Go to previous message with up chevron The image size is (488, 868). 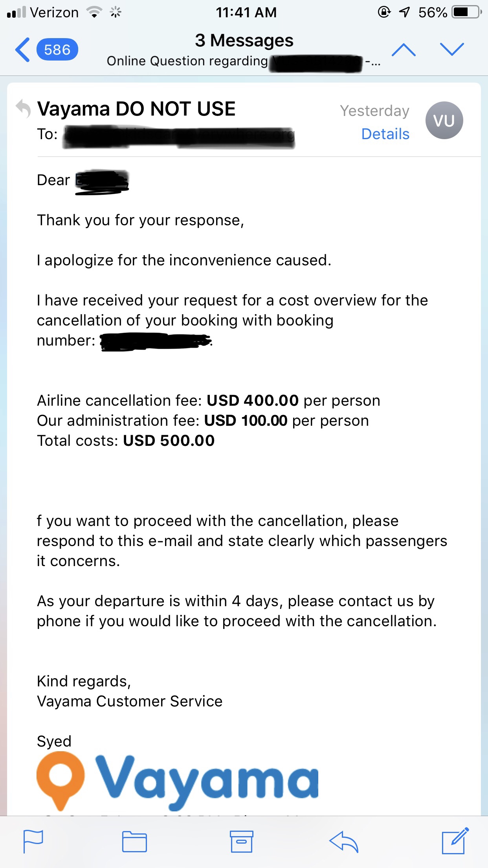coord(404,50)
